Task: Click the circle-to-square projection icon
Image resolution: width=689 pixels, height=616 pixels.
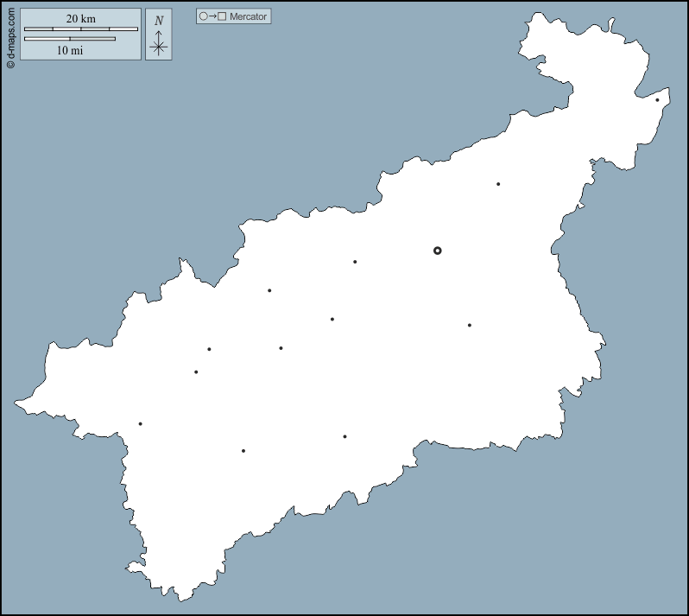Action: (x=212, y=16)
